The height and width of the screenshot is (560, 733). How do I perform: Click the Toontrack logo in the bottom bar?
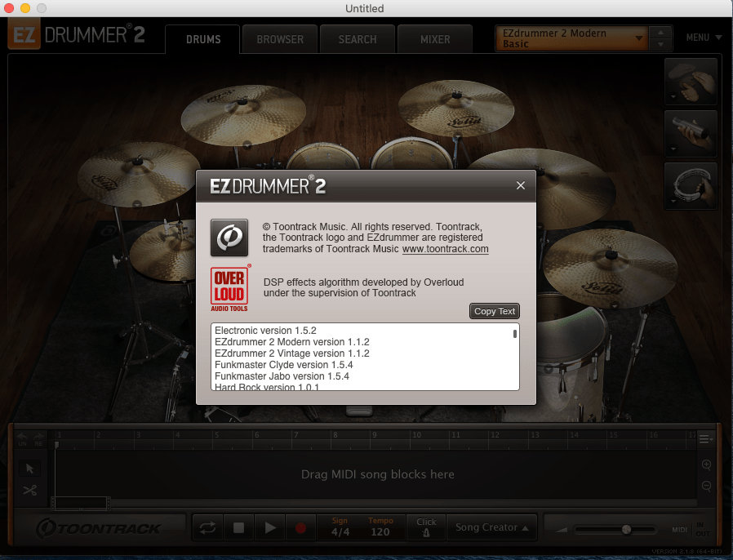pos(99,528)
